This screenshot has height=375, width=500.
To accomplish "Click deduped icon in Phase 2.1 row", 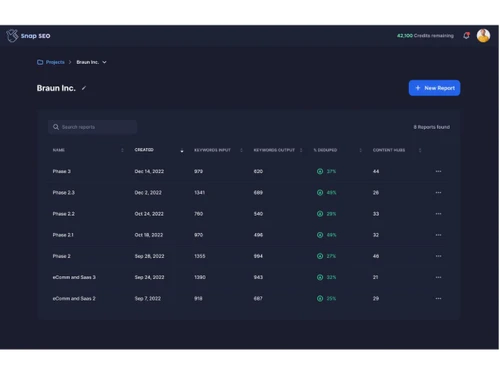I will point(320,235).
